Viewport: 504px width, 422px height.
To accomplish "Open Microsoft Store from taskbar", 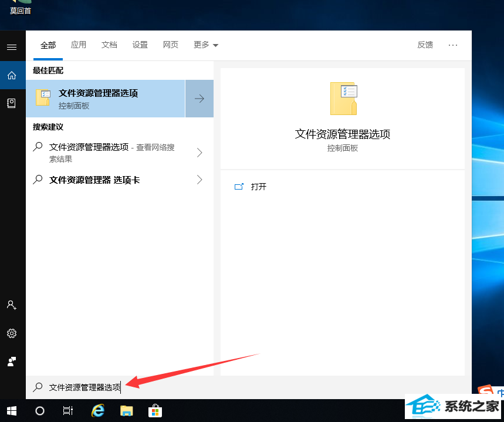I will click(x=155, y=411).
